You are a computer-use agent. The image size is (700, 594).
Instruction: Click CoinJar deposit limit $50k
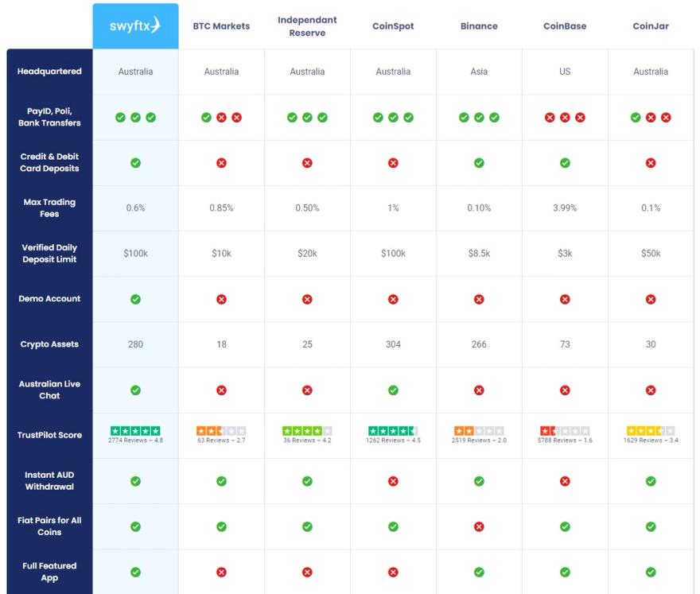[651, 254]
